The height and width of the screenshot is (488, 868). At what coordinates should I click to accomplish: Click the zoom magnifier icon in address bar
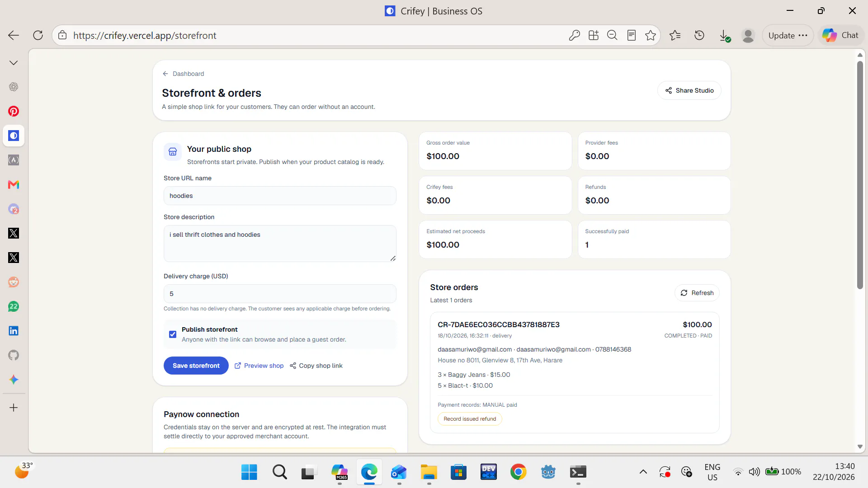click(612, 35)
